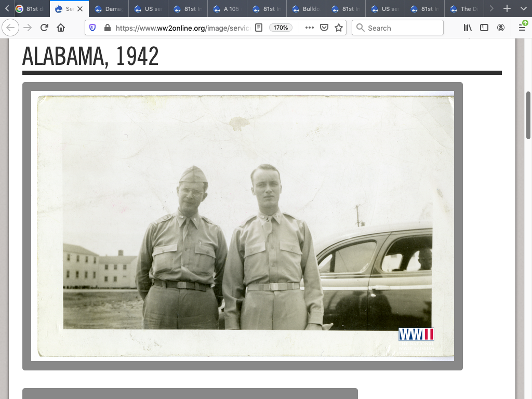This screenshot has height=399, width=532.
Task: Click the browser Back arrow button
Action: (10, 28)
